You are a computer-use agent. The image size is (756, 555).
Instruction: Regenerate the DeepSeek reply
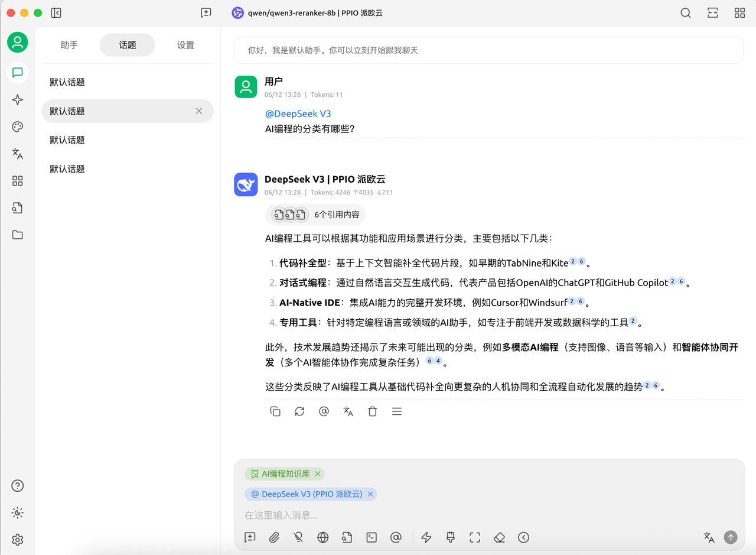pos(299,411)
